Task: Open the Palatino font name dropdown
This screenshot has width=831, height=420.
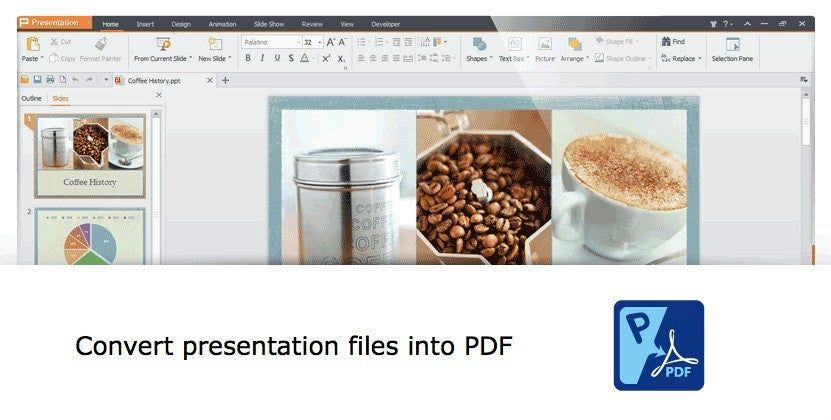Action: pyautogui.click(x=270, y=43)
